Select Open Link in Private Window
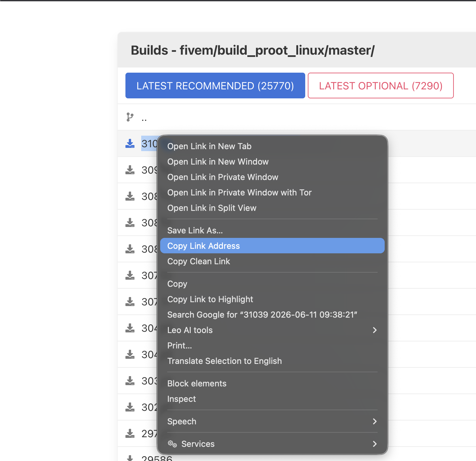This screenshot has height=461, width=476. tap(272, 177)
